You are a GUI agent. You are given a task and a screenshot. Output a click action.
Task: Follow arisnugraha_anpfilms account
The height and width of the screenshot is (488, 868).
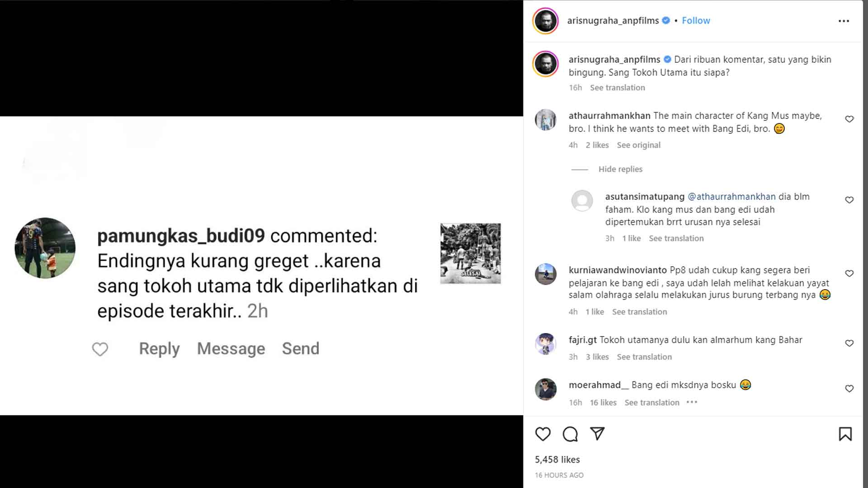[696, 20]
